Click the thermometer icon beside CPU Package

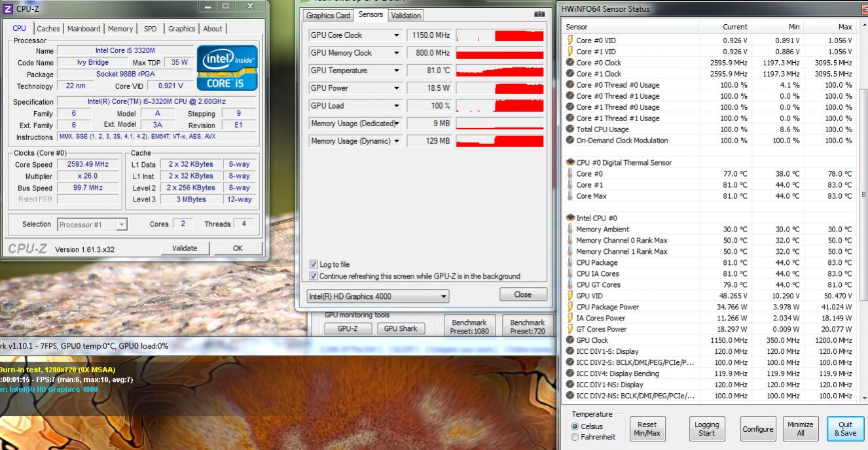[x=570, y=263]
